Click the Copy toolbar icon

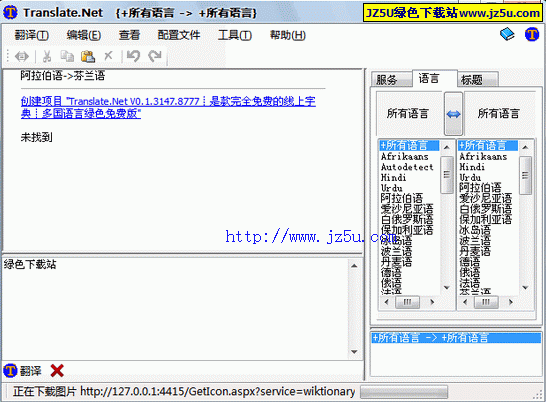click(67, 56)
